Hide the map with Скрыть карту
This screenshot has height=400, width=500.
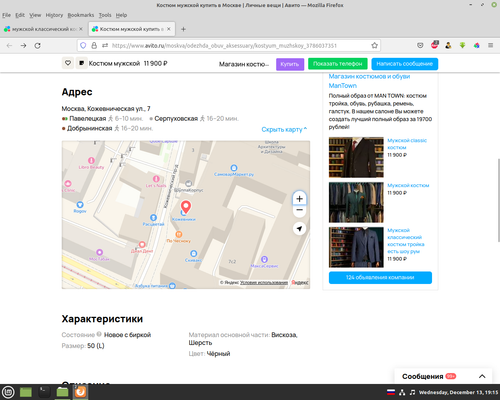(x=284, y=129)
